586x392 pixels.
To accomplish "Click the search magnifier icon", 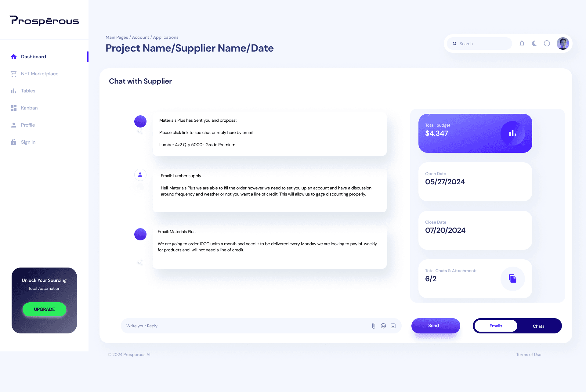I will [x=454, y=43].
